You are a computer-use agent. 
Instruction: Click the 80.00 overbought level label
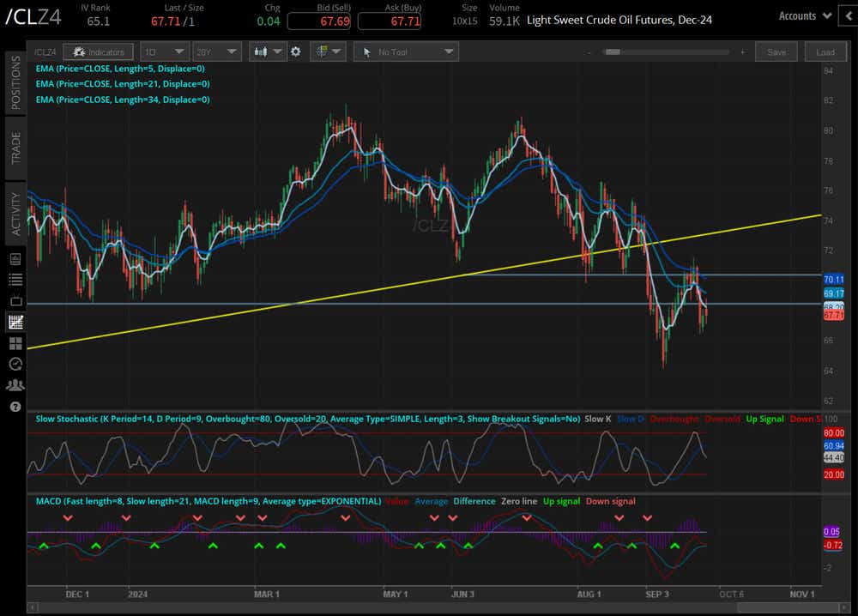pos(833,432)
